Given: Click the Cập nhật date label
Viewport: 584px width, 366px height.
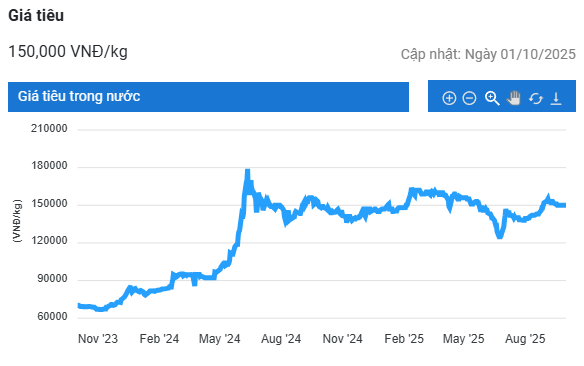Looking at the screenshot, I should click(488, 54).
